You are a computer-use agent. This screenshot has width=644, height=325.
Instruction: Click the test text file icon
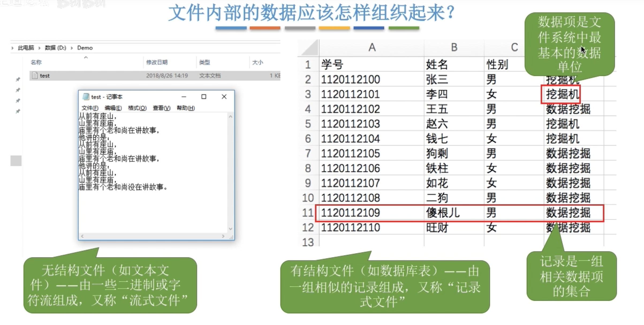[35, 76]
